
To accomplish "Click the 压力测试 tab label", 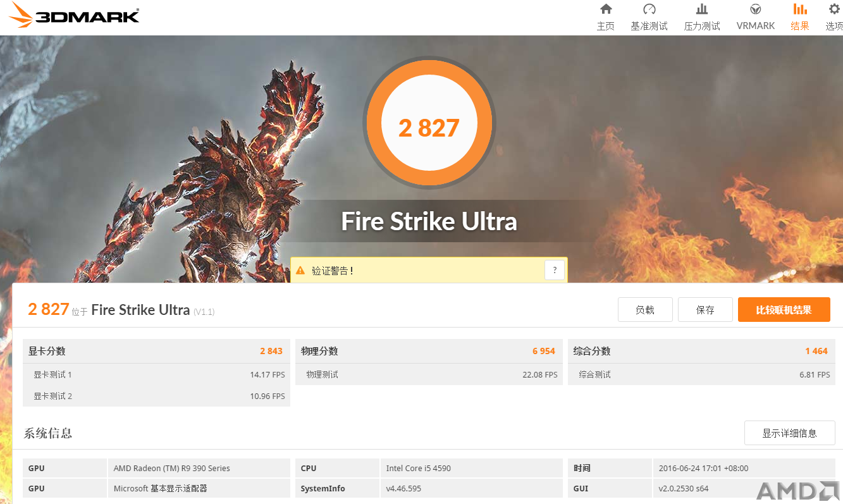I will 702,26.
